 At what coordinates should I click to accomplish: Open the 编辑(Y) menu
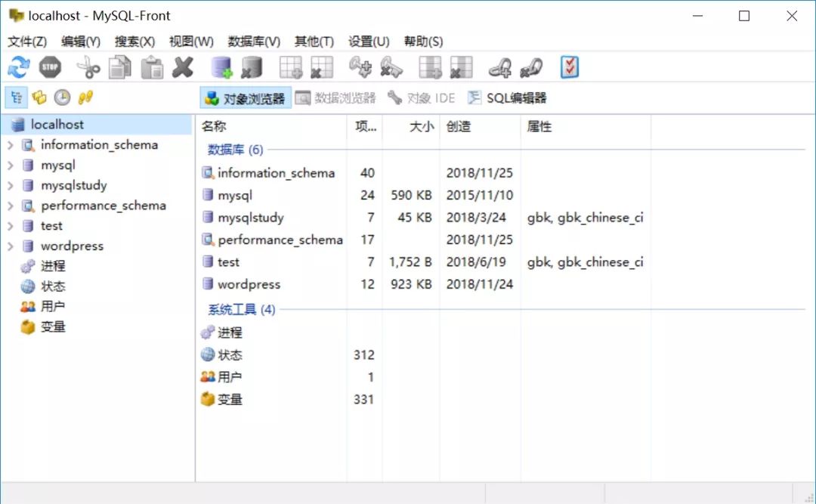tap(81, 41)
